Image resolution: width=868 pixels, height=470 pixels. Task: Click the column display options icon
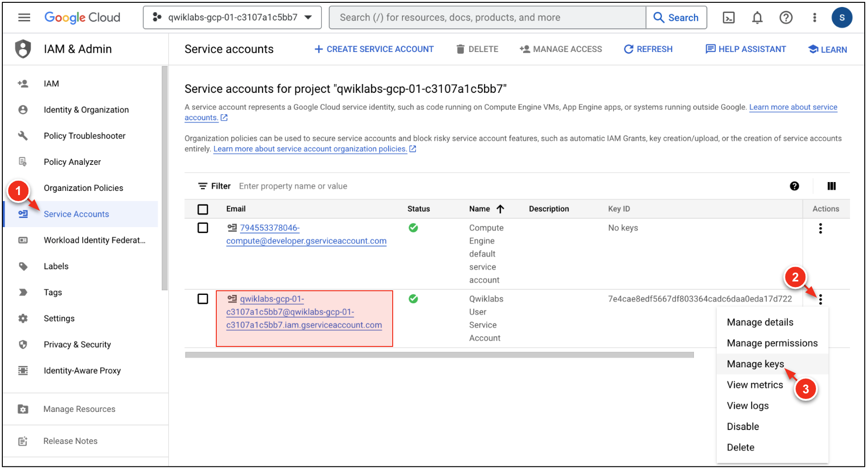point(831,186)
